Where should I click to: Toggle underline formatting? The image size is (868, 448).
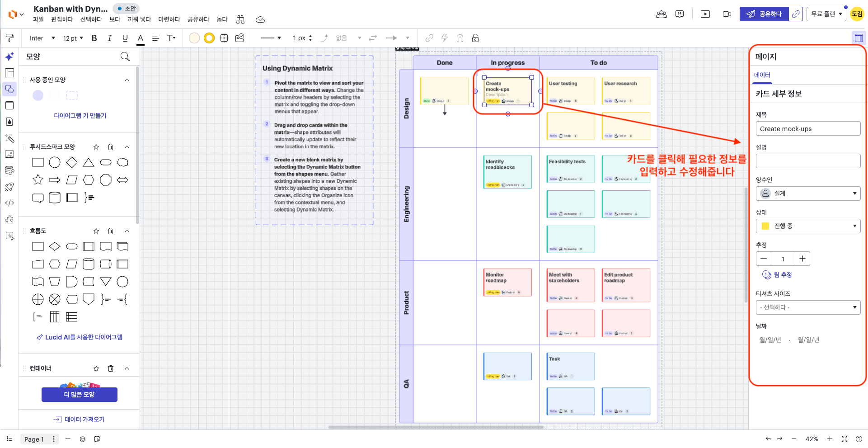pyautogui.click(x=125, y=38)
